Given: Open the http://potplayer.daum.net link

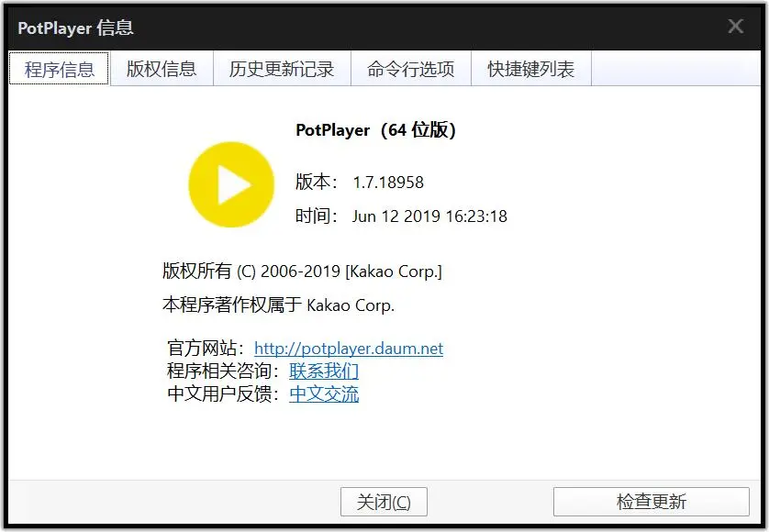Looking at the screenshot, I should click(x=349, y=349).
